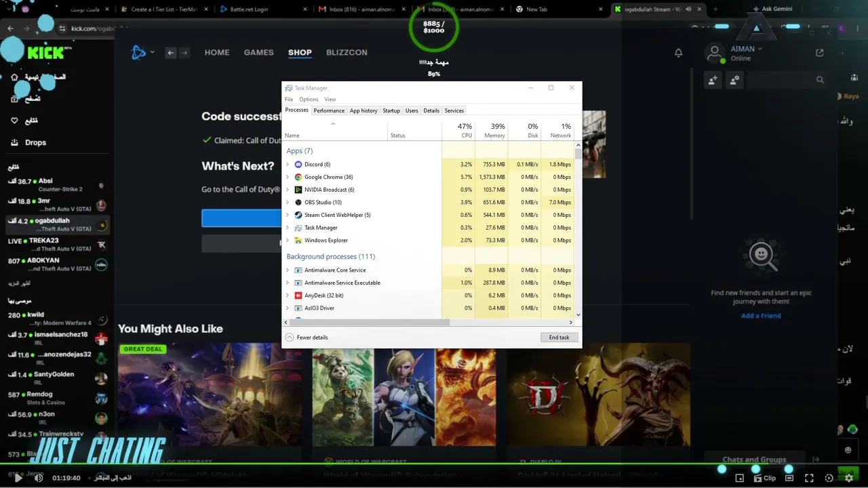Screen dimensions: 868x488
Task: Expand the NVIDIA Broadcast process group
Action: pos(288,190)
